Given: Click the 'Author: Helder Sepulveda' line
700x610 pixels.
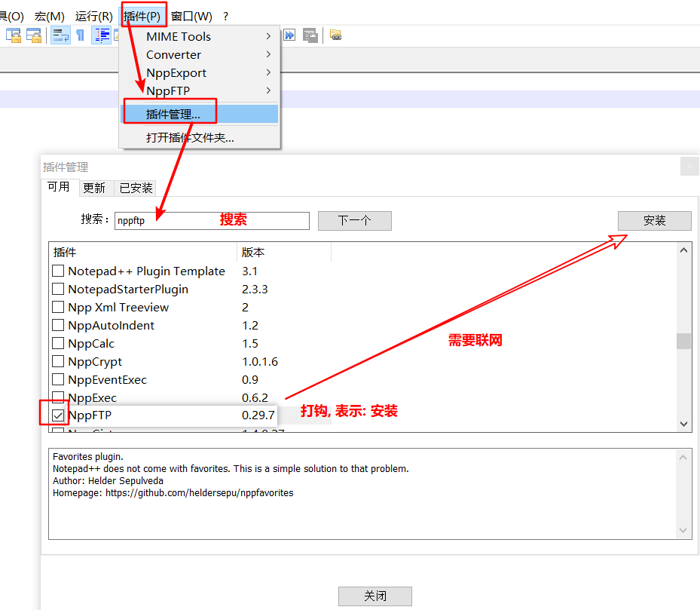Looking at the screenshot, I should (x=108, y=481).
